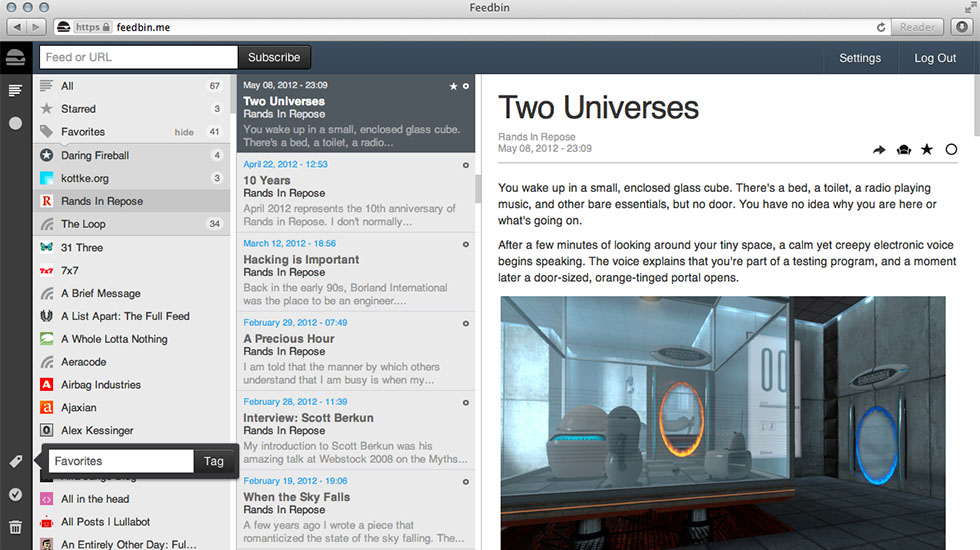Select the Starred collection
This screenshot has height=550, width=980.
point(131,109)
